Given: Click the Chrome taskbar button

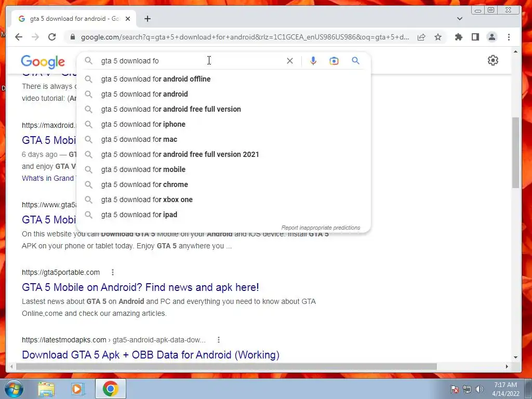Looking at the screenshot, I should [x=111, y=389].
